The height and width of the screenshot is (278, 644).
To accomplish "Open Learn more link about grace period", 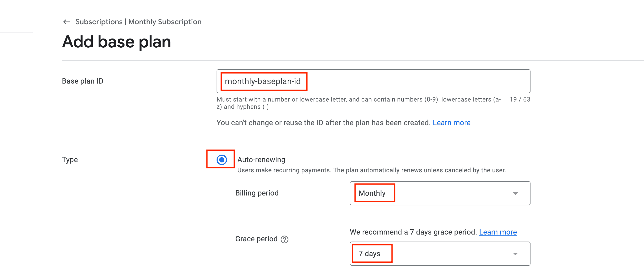I will (x=498, y=232).
